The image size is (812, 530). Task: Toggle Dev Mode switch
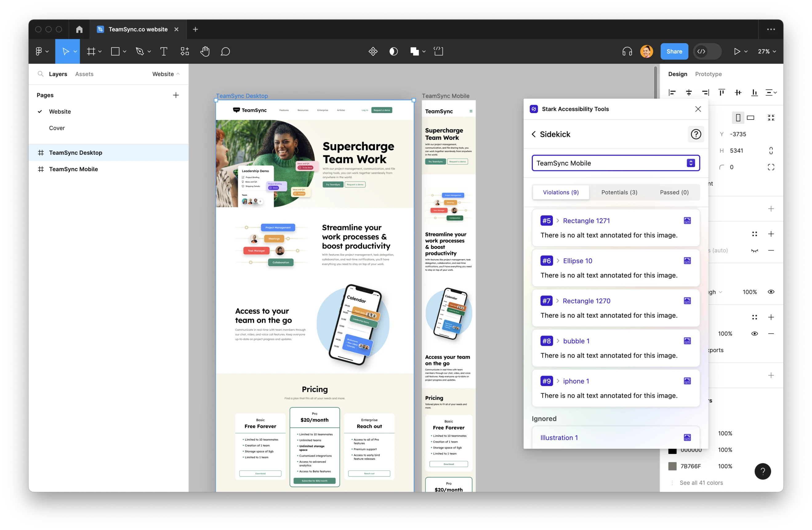click(707, 51)
